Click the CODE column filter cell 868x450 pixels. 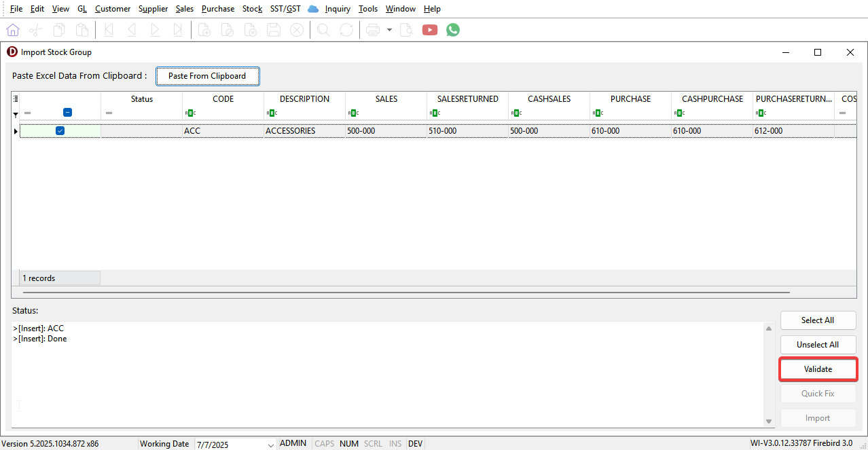[223, 113]
